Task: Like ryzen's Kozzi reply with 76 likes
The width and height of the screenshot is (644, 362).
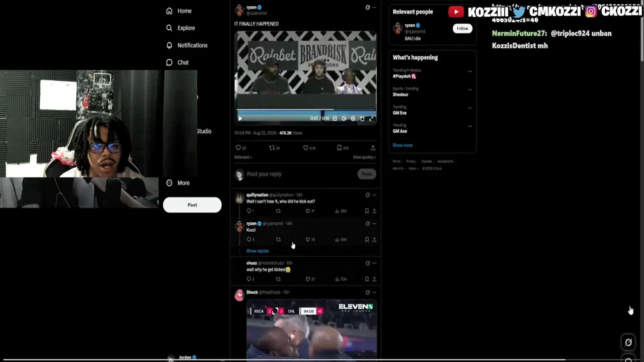Action: 310,240
